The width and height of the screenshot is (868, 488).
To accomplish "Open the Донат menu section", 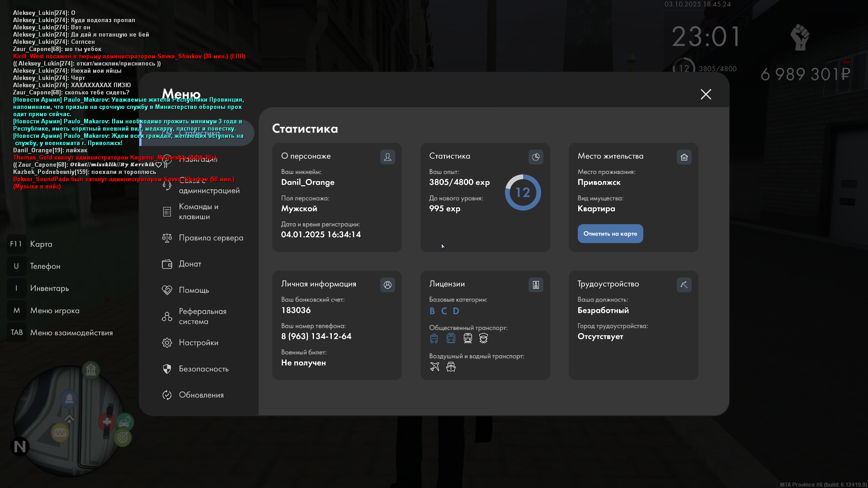I will 190,264.
